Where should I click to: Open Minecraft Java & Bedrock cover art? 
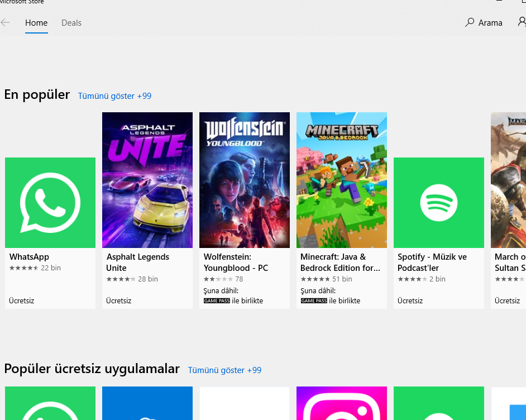coord(342,180)
